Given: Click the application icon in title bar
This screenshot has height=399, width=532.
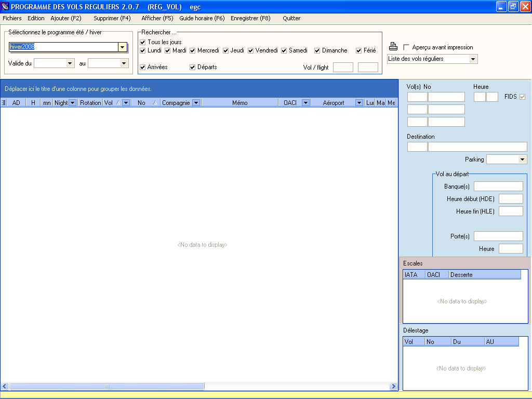Looking at the screenshot, I should (6, 7).
